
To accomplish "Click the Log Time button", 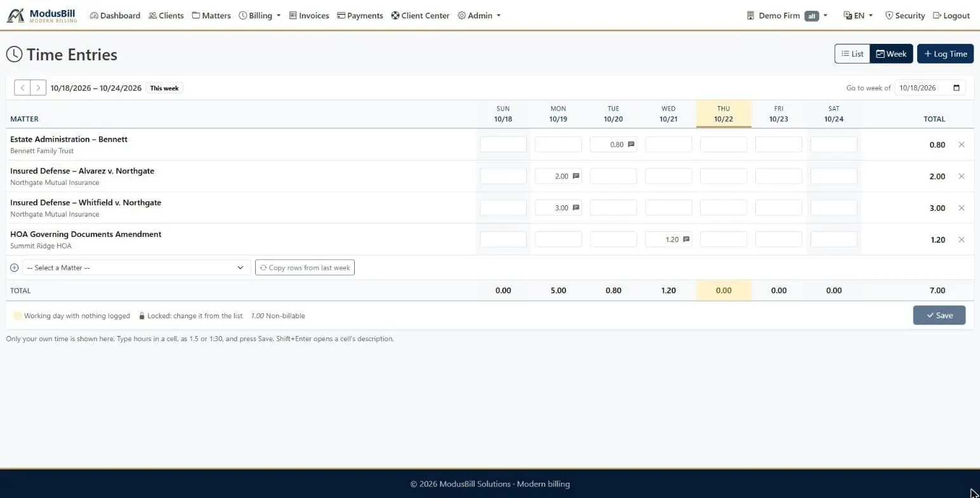I will click(945, 54).
